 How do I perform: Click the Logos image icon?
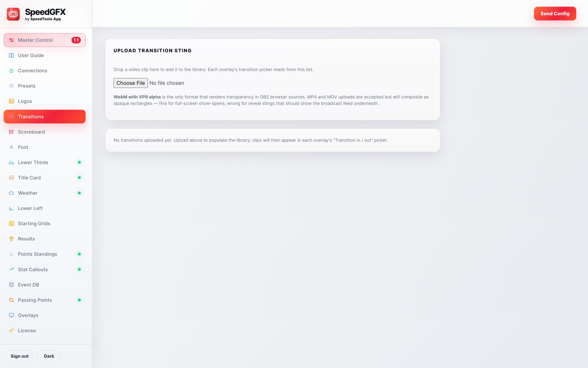[x=11, y=101]
